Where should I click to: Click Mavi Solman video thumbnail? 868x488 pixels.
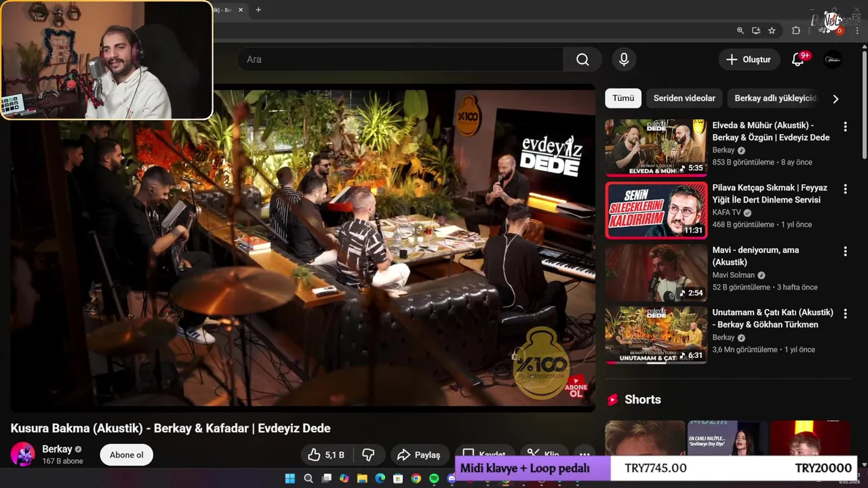coord(656,272)
